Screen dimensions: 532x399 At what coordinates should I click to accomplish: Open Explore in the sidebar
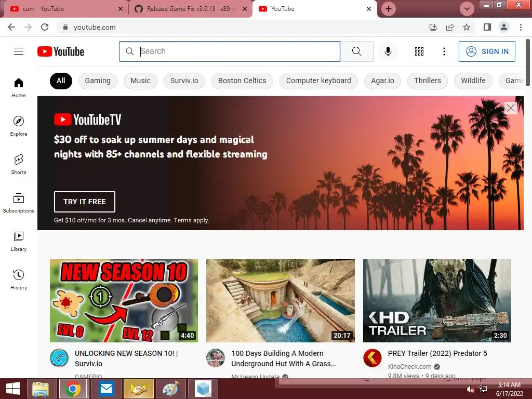19,126
